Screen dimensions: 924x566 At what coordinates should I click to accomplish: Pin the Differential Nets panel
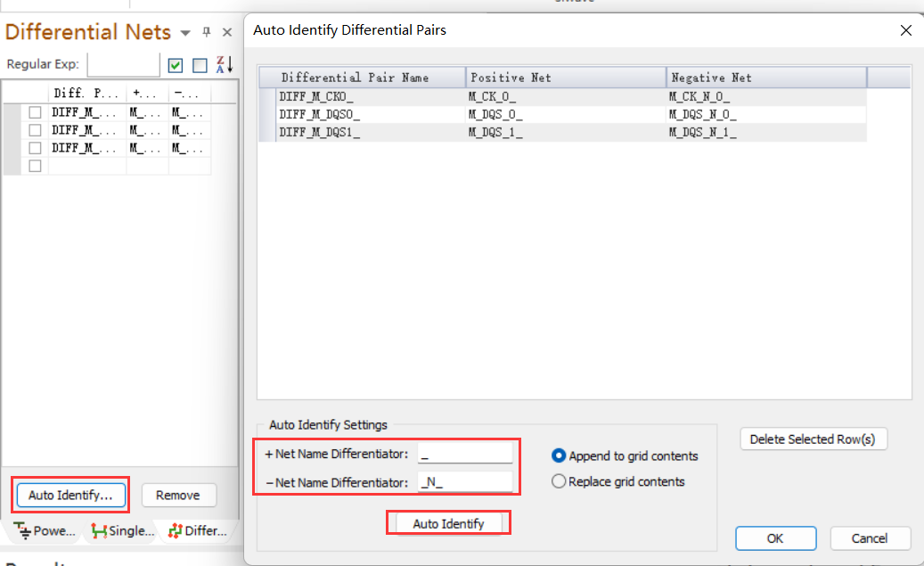(208, 32)
